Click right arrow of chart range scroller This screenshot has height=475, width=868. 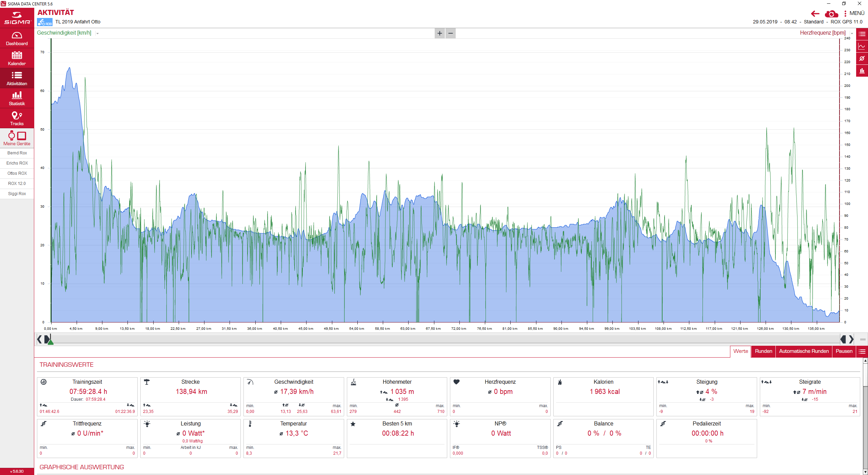coord(851,339)
